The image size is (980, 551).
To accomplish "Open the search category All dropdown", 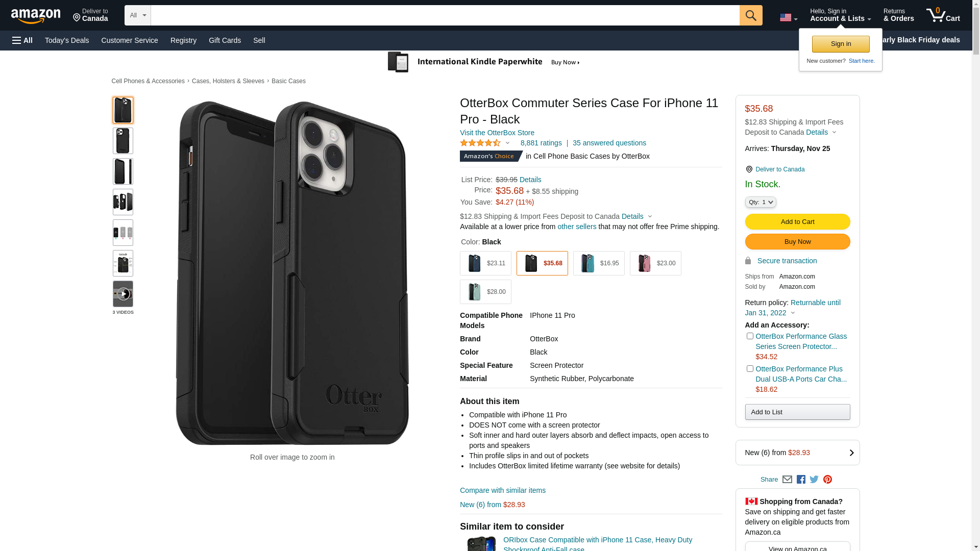I will tap(138, 15).
